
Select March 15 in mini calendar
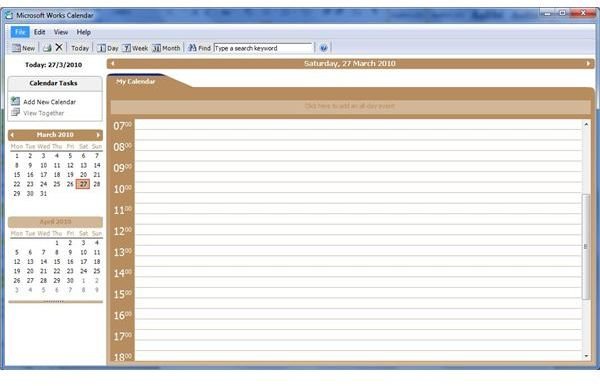(17, 175)
